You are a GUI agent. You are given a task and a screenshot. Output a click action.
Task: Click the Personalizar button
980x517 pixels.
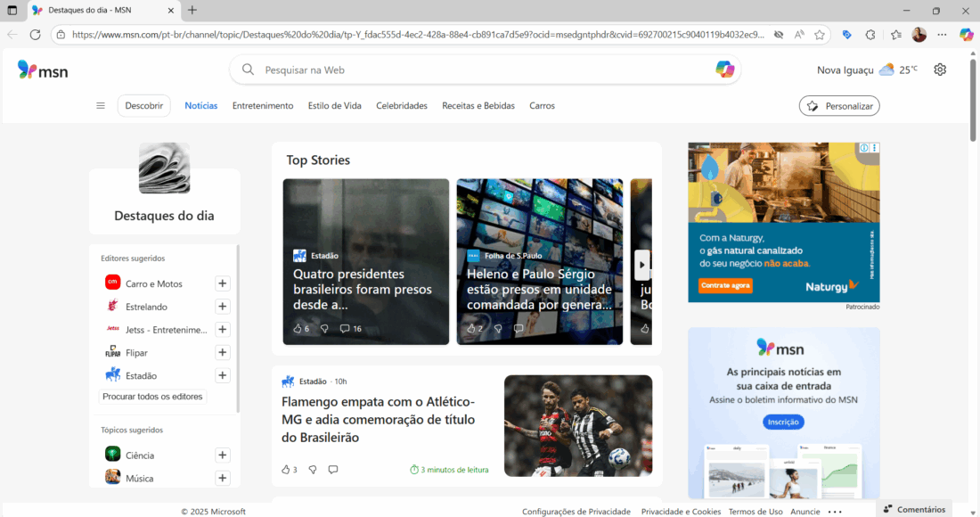[838, 105]
